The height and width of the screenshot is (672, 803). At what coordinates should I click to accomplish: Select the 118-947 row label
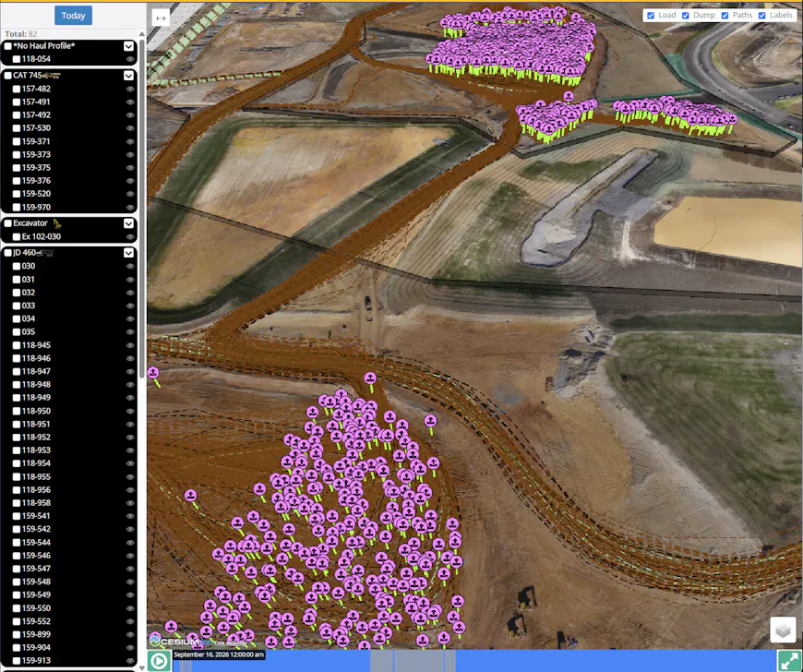tap(36, 371)
